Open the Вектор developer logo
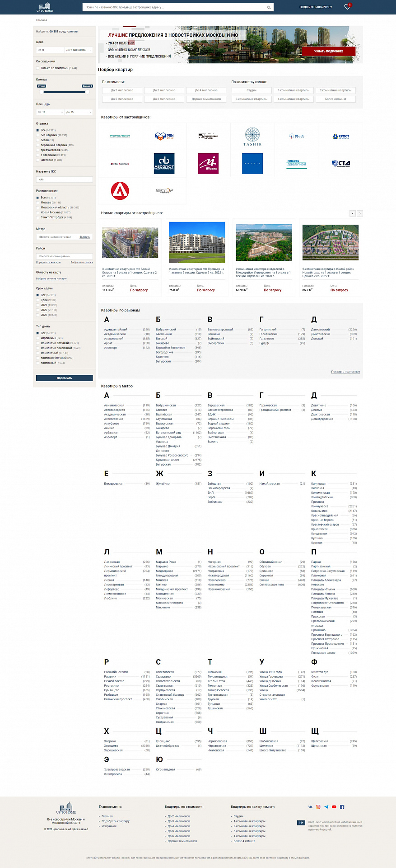396x868 pixels. (x=164, y=191)
